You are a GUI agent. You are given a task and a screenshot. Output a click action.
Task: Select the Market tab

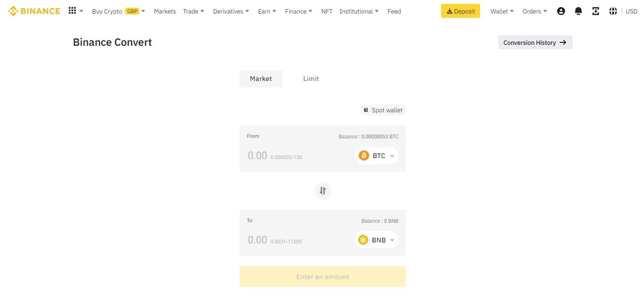(261, 79)
